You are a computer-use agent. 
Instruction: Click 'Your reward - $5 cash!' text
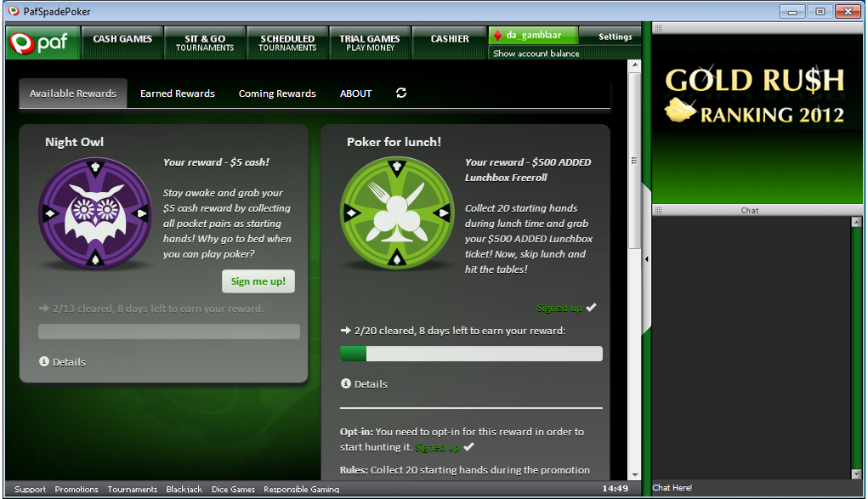click(x=216, y=162)
